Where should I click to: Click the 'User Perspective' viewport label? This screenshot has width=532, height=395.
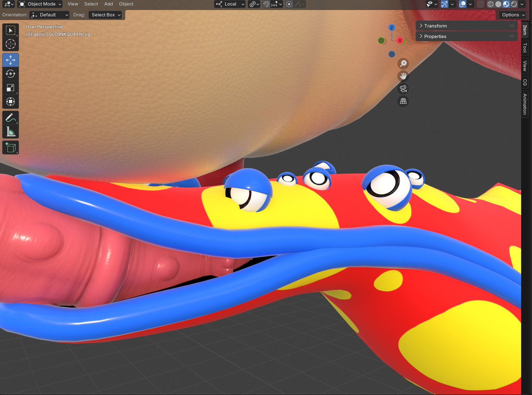pyautogui.click(x=44, y=27)
